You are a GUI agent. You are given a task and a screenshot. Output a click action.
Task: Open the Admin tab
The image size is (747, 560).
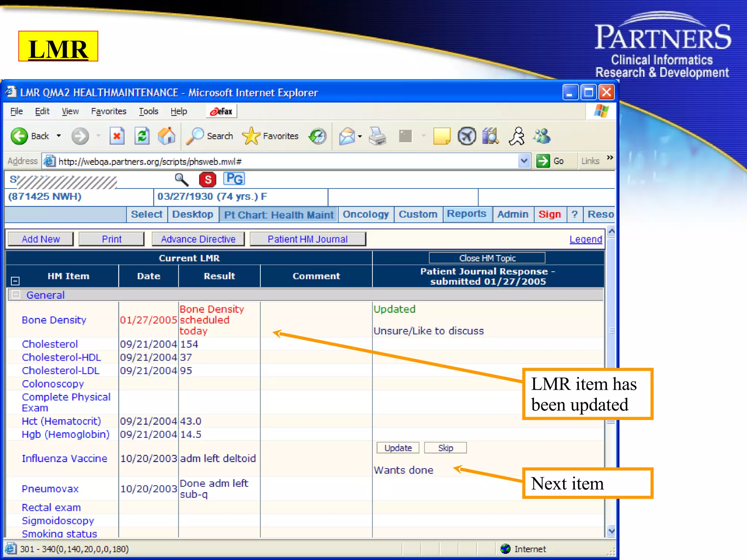(x=513, y=214)
